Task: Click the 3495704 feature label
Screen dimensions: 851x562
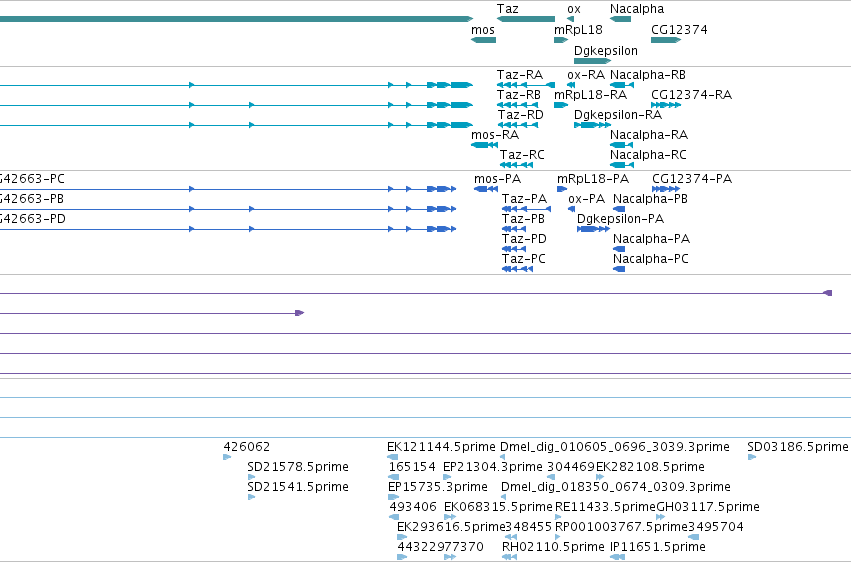Action: click(x=716, y=527)
